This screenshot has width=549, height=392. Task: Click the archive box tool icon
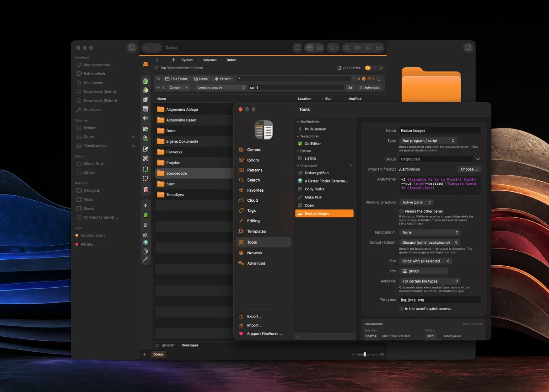coord(145,109)
